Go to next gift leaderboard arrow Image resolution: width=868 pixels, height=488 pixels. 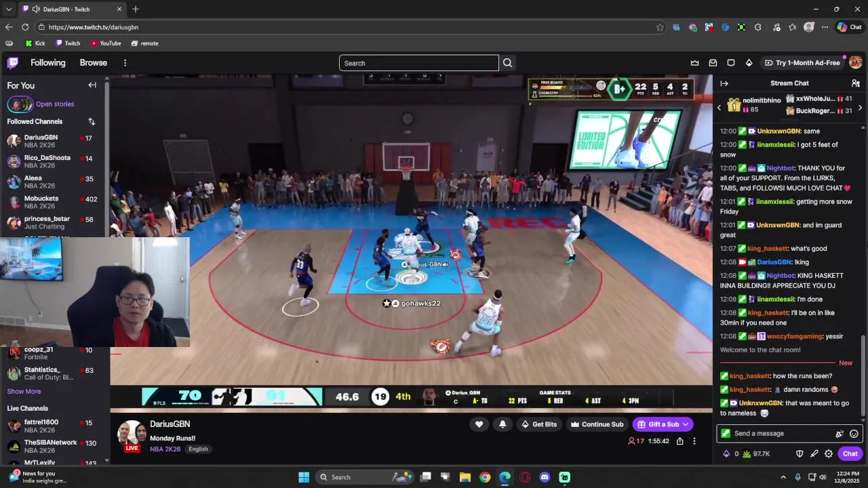[x=860, y=107]
